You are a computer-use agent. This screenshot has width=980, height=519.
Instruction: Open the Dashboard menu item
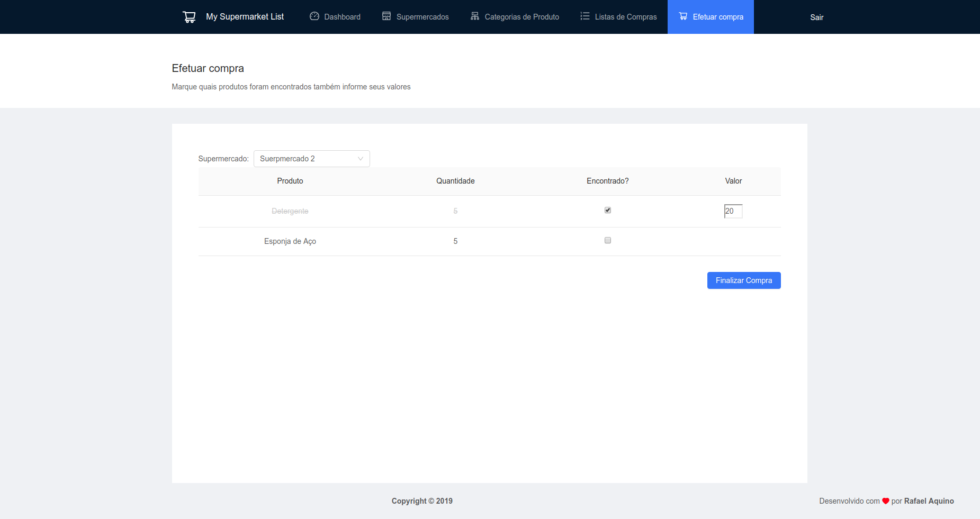[x=335, y=17]
